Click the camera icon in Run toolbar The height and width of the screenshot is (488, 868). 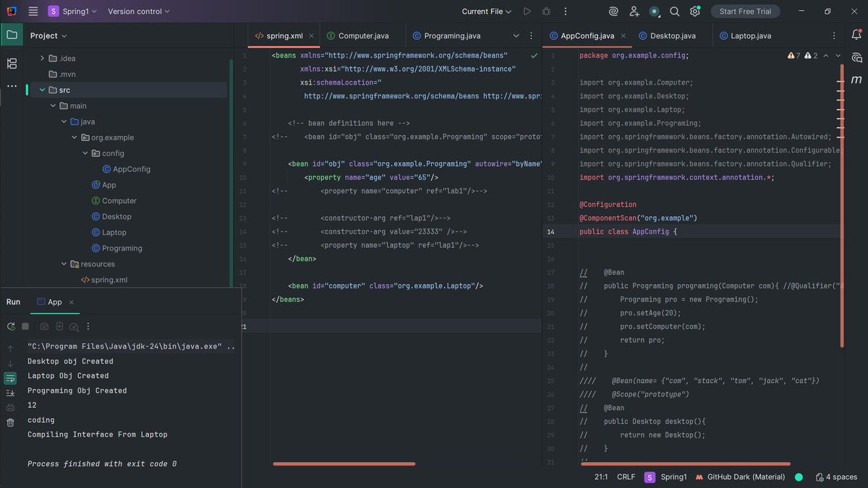[44, 326]
